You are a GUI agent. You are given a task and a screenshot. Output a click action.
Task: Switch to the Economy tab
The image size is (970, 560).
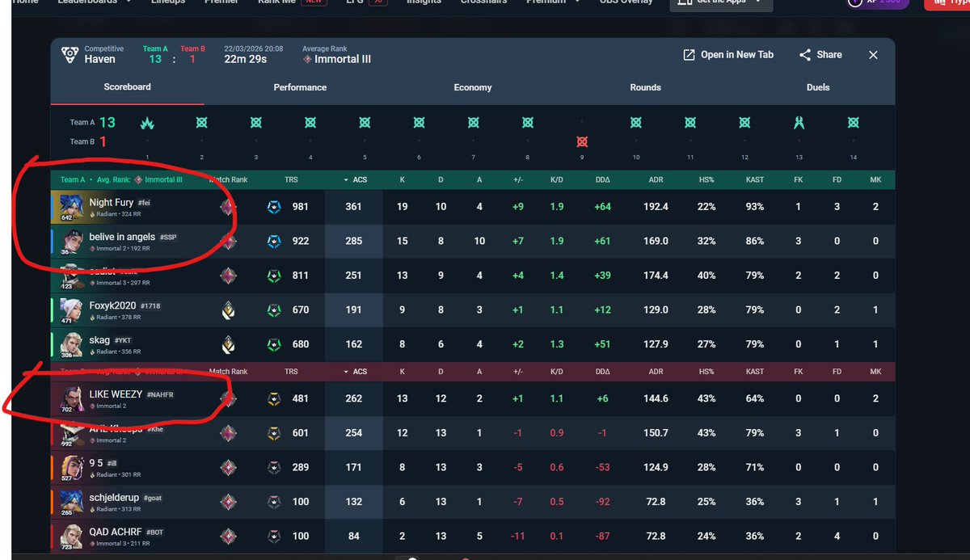(x=473, y=87)
